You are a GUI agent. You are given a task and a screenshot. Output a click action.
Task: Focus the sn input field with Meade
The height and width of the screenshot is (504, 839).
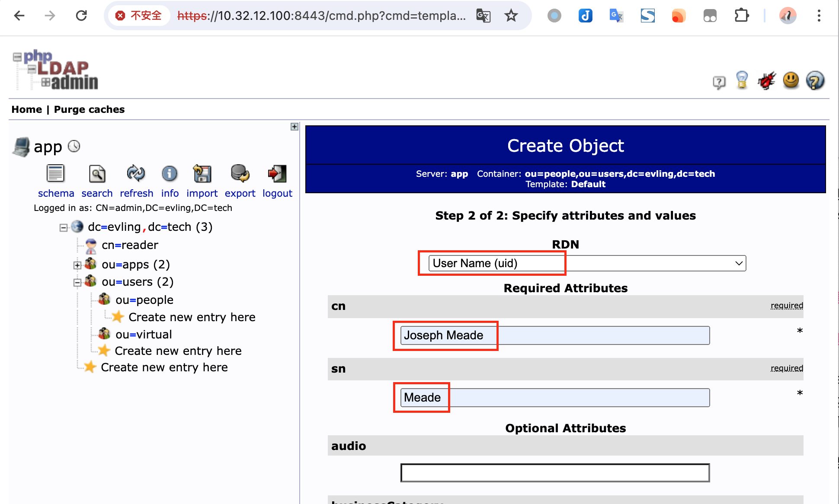click(555, 398)
